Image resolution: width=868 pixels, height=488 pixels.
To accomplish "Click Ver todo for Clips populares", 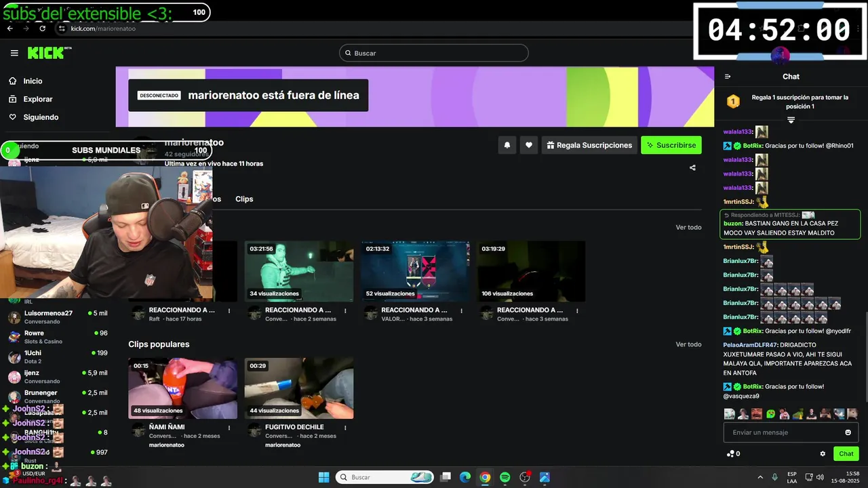I will 688,344.
